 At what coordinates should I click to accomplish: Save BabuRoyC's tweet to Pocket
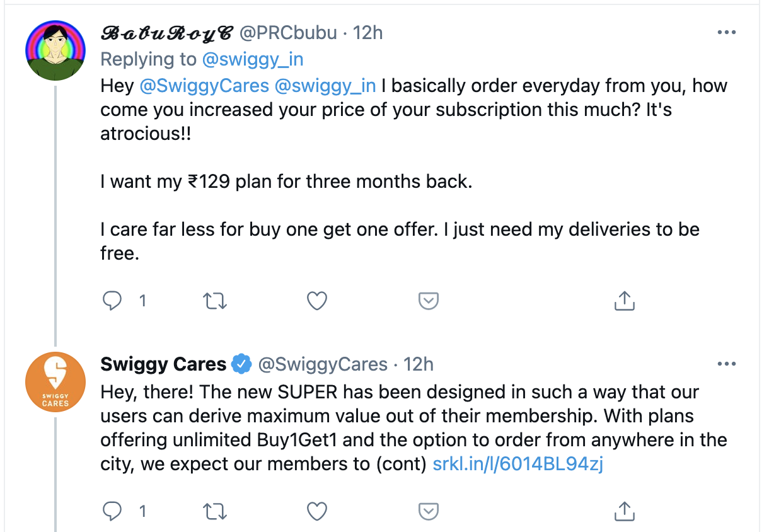coord(429,301)
